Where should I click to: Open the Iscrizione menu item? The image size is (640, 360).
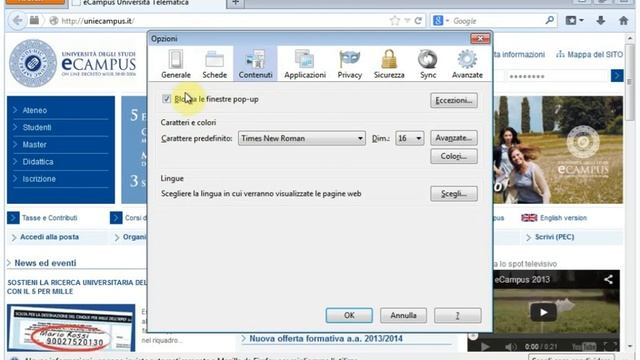click(x=39, y=179)
